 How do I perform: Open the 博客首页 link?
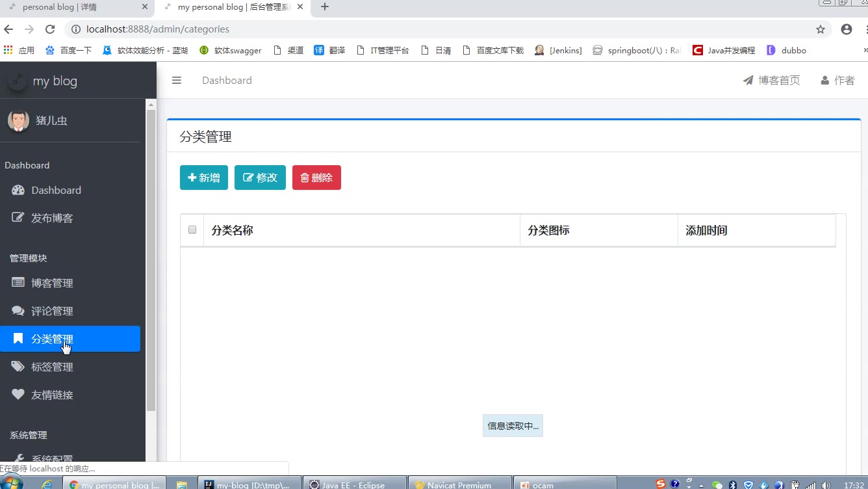click(772, 81)
